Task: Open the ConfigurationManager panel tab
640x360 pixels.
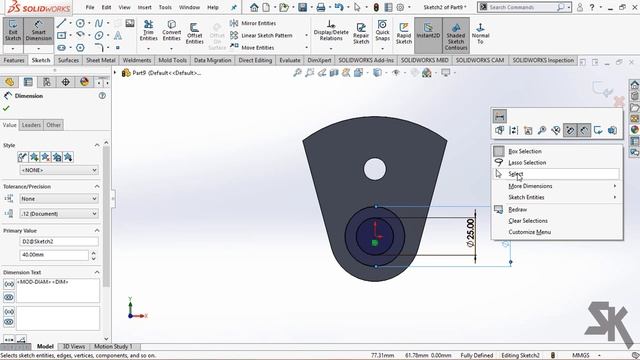Action: (47, 82)
